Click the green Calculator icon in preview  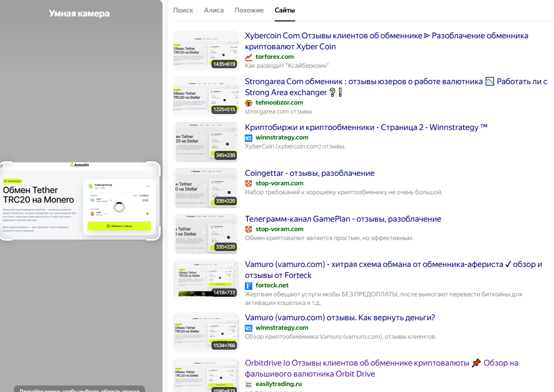(x=90, y=186)
